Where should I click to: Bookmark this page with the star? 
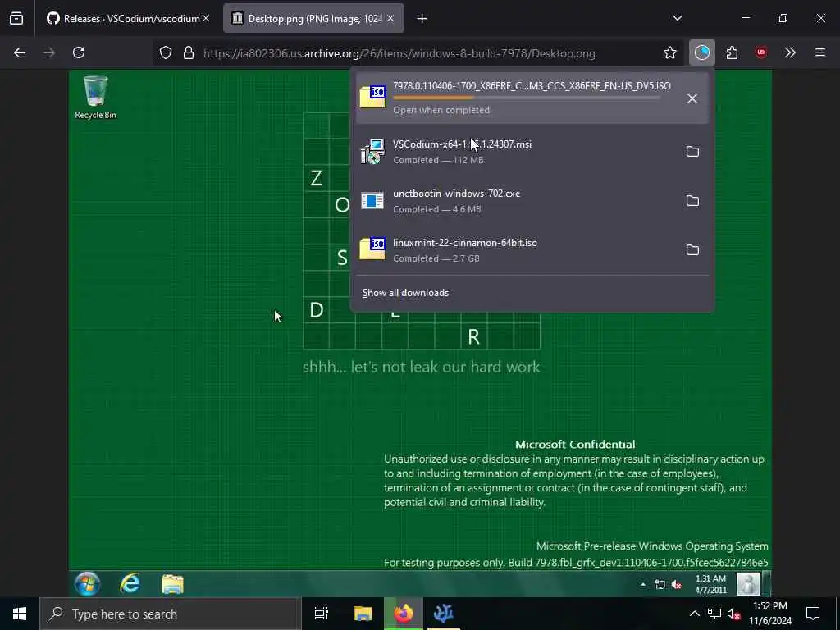click(x=669, y=53)
